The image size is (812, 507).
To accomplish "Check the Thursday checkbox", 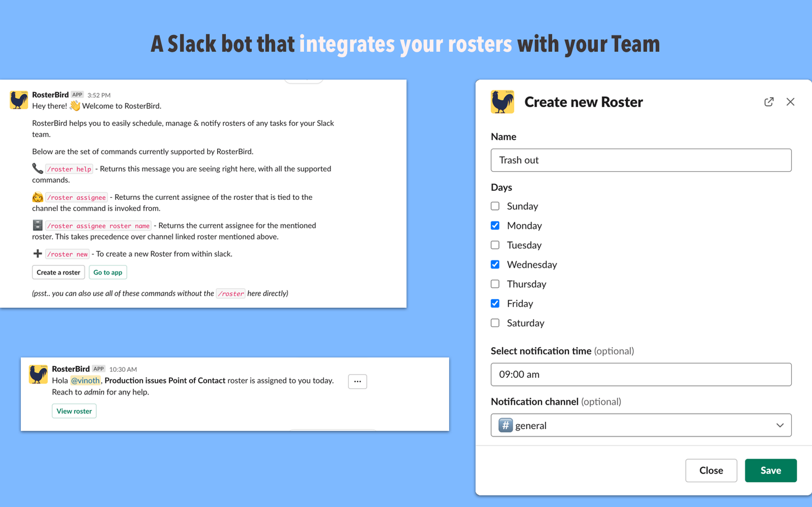I will click(495, 284).
